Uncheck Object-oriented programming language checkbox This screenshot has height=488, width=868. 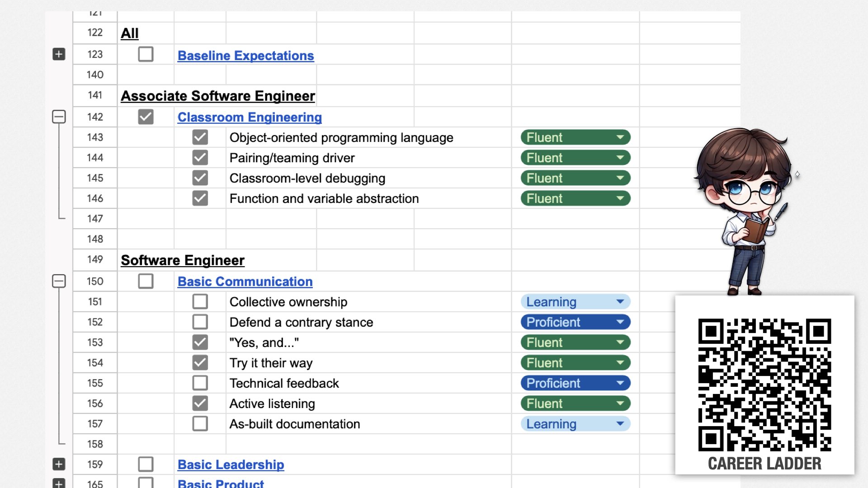click(x=200, y=137)
